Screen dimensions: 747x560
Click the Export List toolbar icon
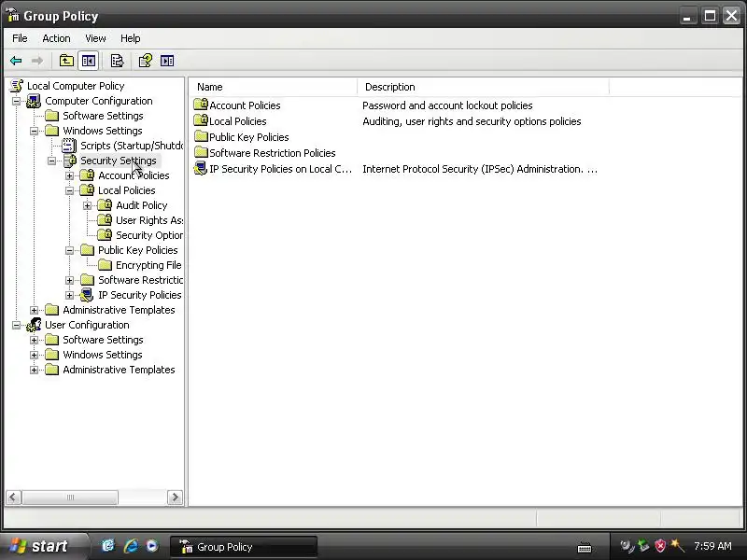point(117,61)
